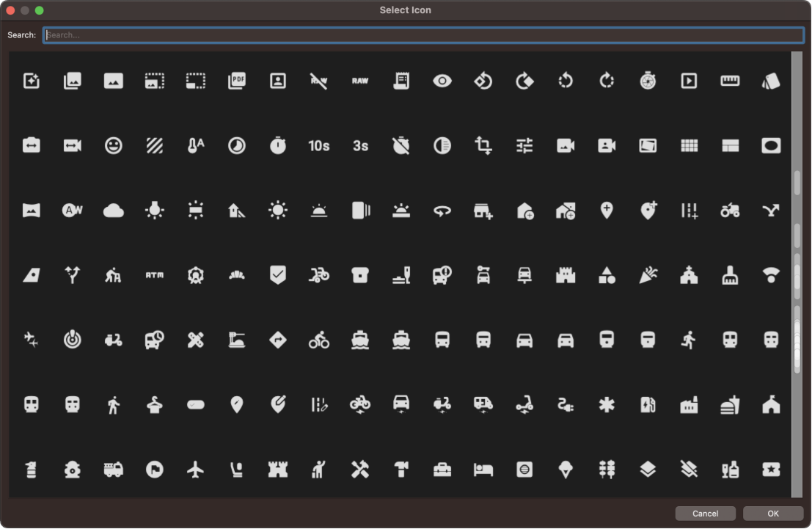Choose the PDF image icon

pyautogui.click(x=237, y=81)
